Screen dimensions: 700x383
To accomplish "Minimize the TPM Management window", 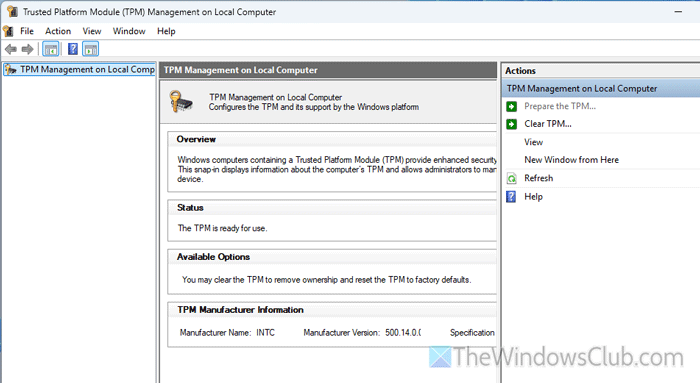I will tap(678, 12).
